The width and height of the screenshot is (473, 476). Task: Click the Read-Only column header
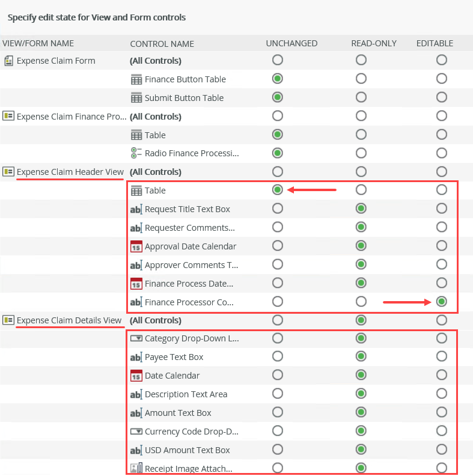pos(374,44)
